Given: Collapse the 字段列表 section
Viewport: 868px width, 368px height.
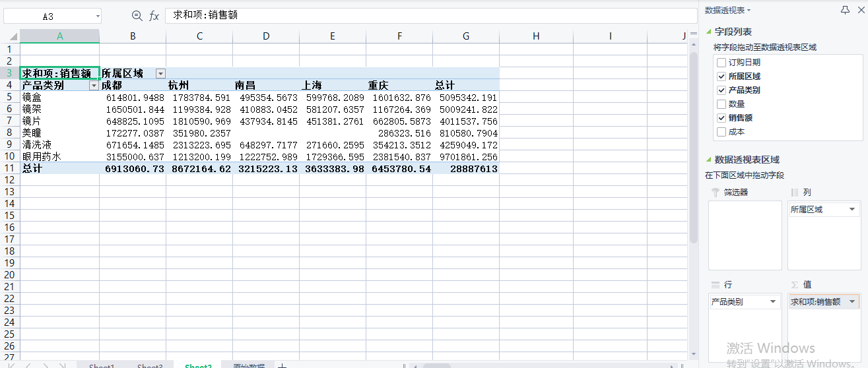Looking at the screenshot, I should pyautogui.click(x=709, y=32).
